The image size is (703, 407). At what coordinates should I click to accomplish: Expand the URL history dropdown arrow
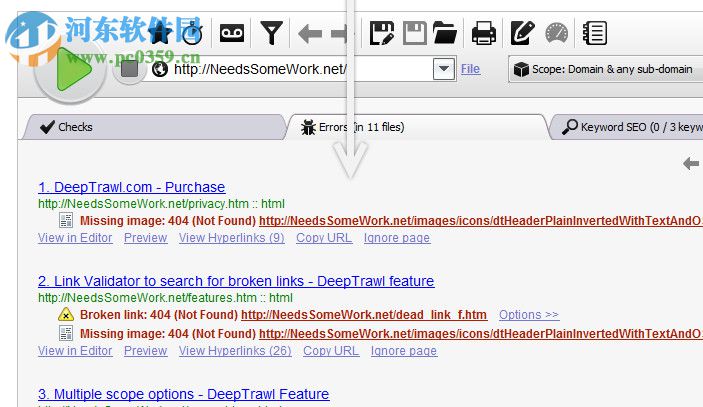click(x=444, y=69)
